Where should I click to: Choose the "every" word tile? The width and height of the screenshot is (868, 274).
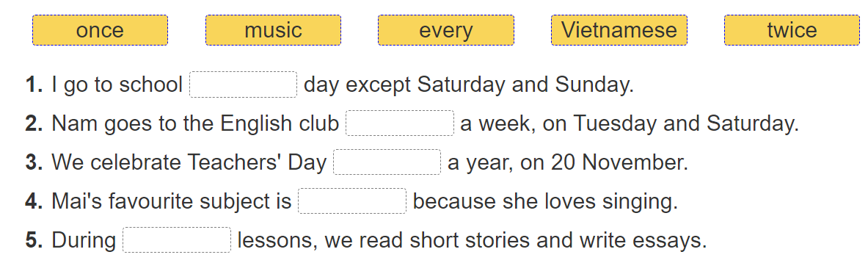[x=445, y=30]
